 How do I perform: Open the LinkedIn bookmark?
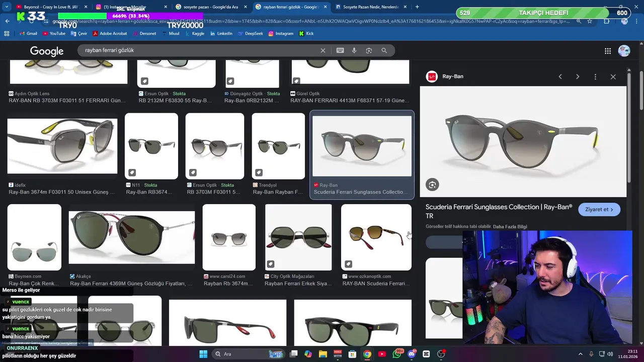click(221, 34)
